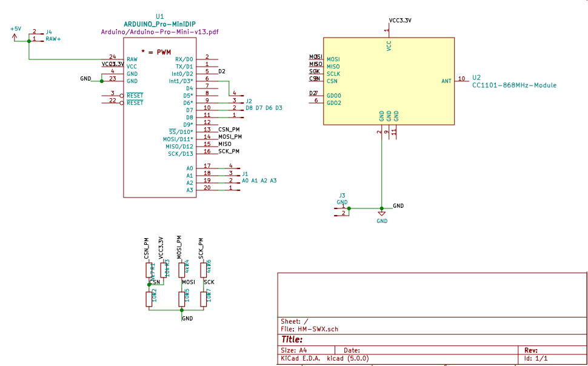Click the junction dot under the CSN label

(149, 285)
